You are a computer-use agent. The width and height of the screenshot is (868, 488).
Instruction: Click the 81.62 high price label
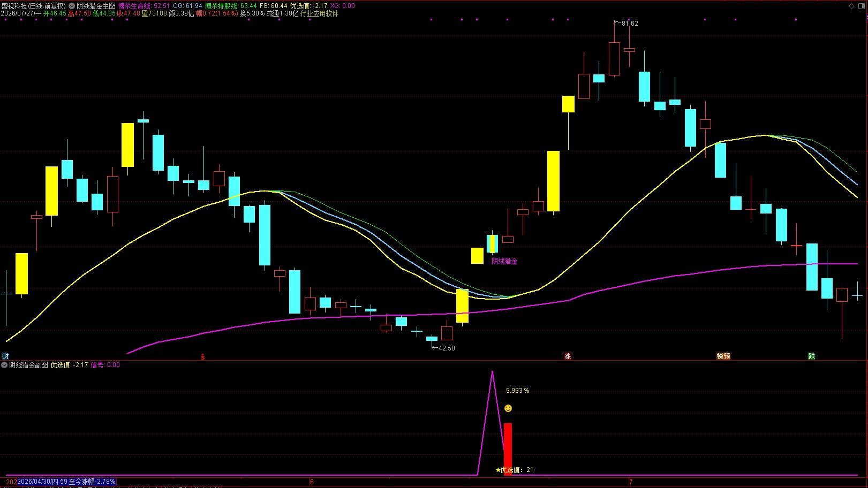click(x=630, y=24)
